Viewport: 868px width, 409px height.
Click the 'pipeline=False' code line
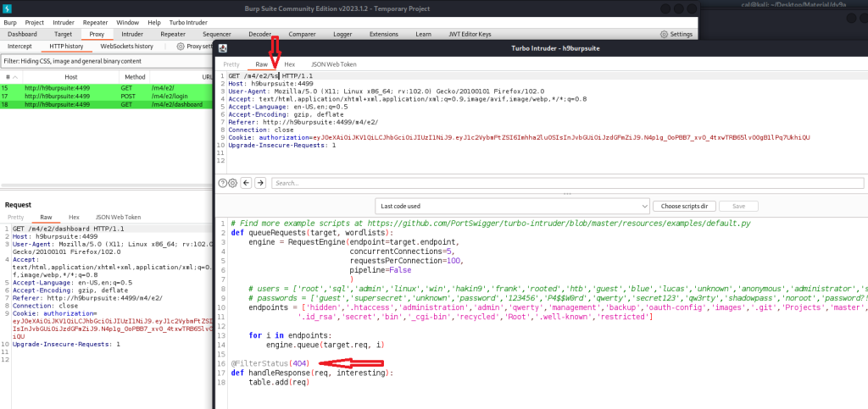(x=381, y=270)
